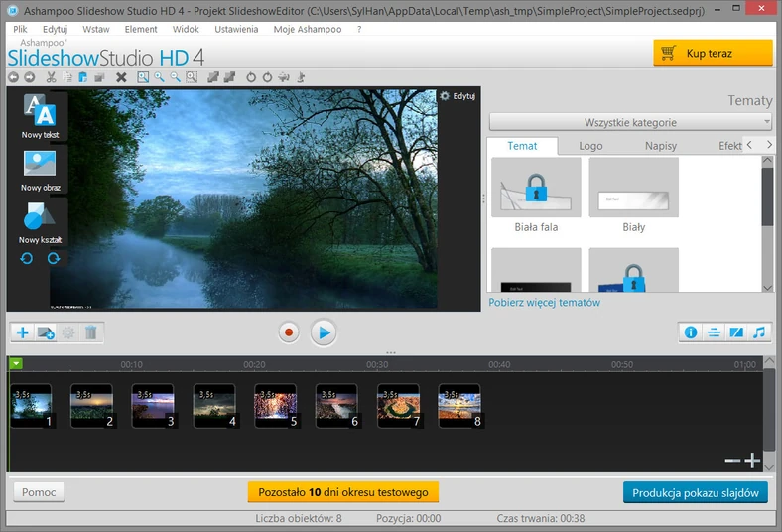The height and width of the screenshot is (532, 782).
Task: Select the Nowy kształt shape tool
Action: click(39, 216)
